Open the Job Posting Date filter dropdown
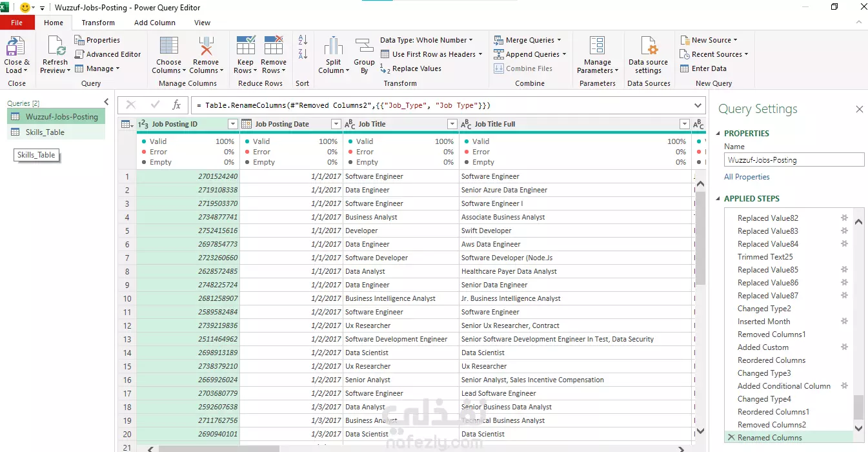 [x=336, y=124]
